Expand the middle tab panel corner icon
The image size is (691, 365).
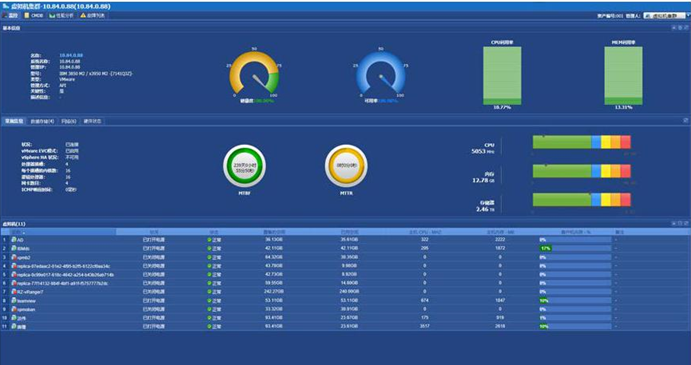pyautogui.click(x=686, y=120)
